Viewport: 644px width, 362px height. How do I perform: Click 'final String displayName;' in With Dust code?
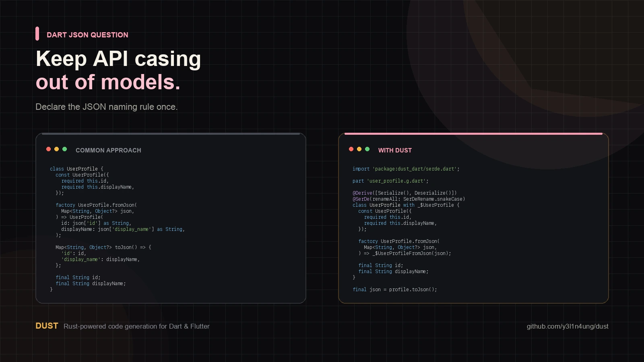[x=393, y=271]
